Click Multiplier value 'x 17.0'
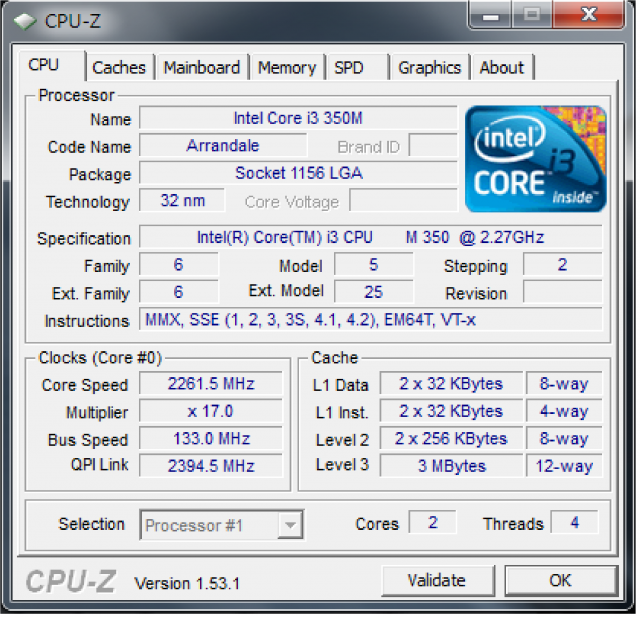Viewport: 640px width, 617px height. click(x=212, y=413)
